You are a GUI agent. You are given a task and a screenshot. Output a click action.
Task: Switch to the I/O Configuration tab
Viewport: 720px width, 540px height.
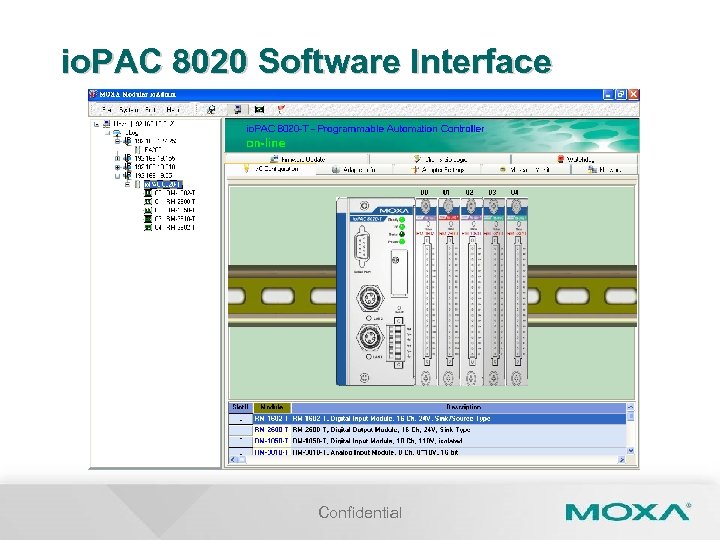point(271,169)
